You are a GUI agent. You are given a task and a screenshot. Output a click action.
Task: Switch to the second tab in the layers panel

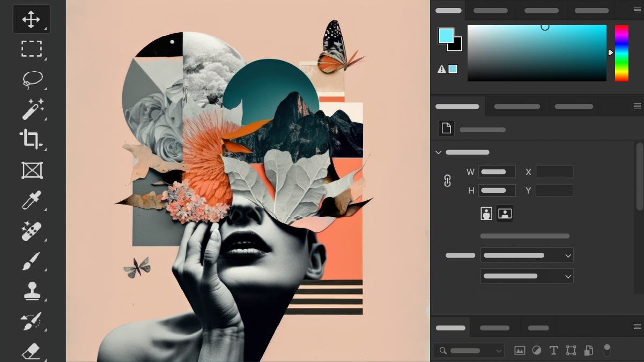pyautogui.click(x=494, y=328)
